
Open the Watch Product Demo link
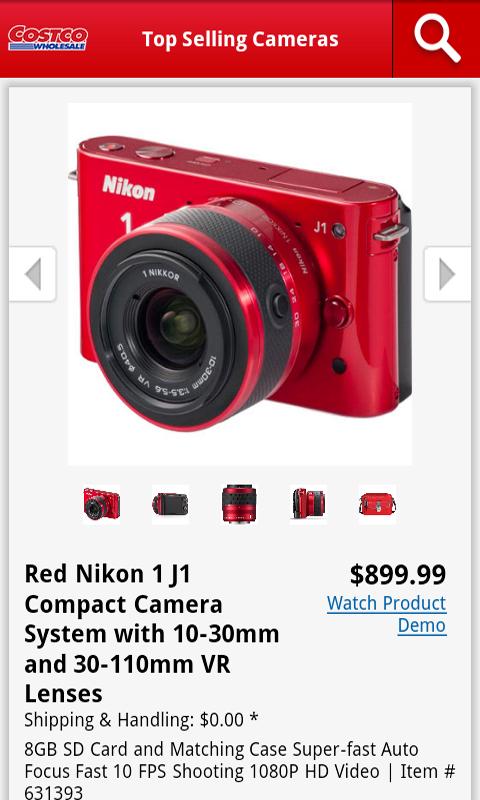point(387,614)
